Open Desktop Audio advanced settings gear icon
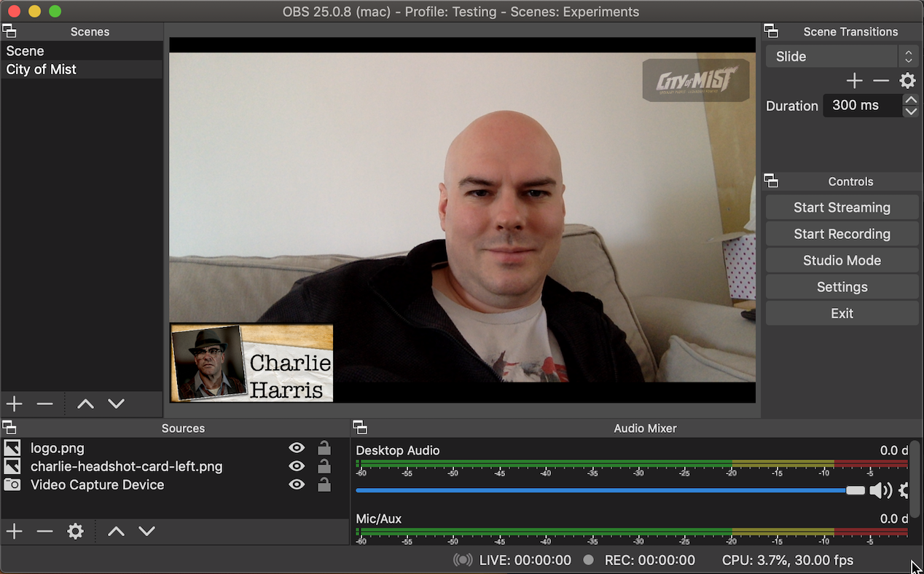Viewport: 924px width, 574px height. (904, 490)
